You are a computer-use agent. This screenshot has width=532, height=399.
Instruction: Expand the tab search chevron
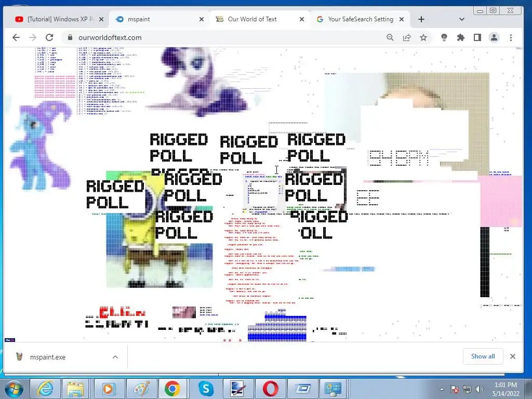point(461,19)
